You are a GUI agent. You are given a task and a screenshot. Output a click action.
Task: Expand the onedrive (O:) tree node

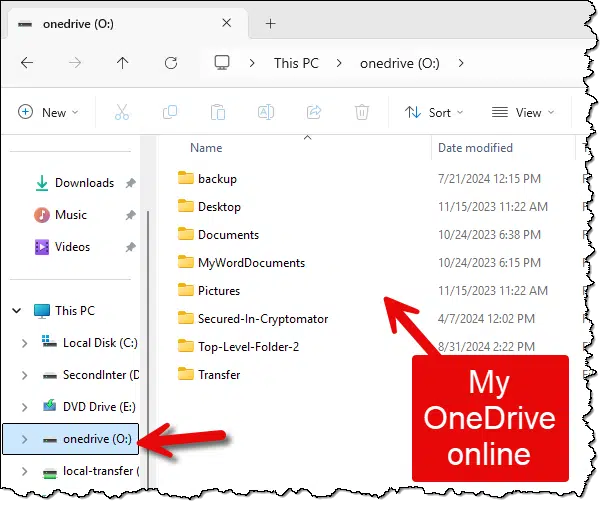(24, 439)
